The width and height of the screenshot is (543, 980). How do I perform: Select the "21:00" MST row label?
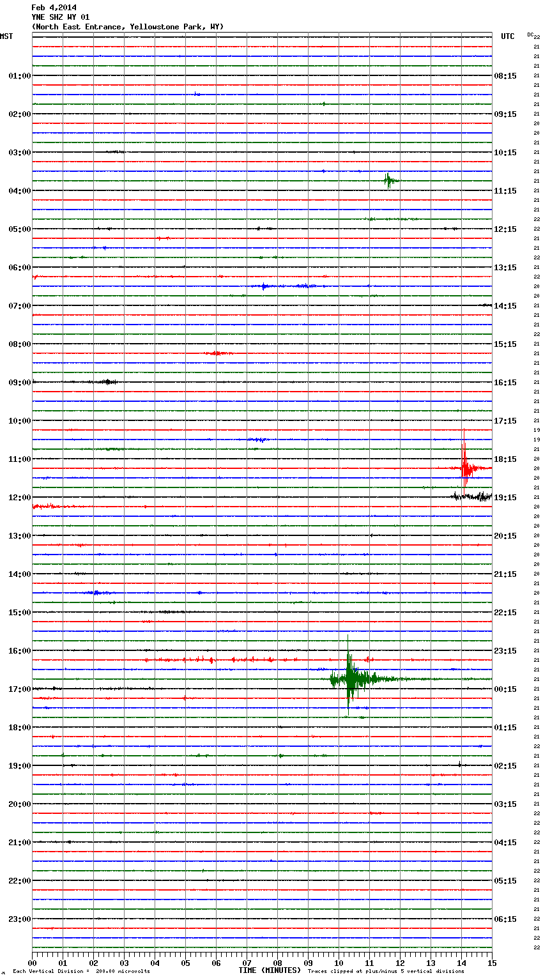pyautogui.click(x=20, y=843)
